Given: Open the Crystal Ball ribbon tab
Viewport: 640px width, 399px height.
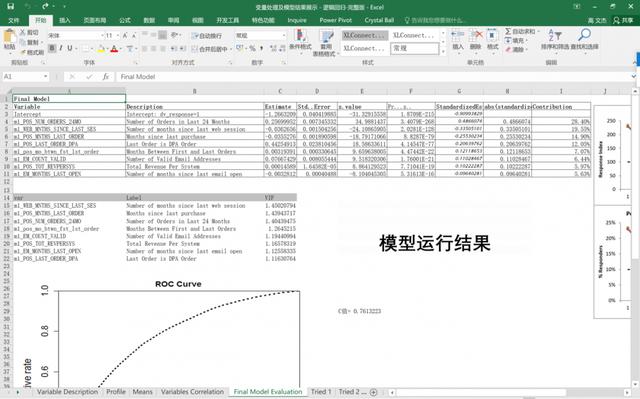Looking at the screenshot, I should (379, 20).
